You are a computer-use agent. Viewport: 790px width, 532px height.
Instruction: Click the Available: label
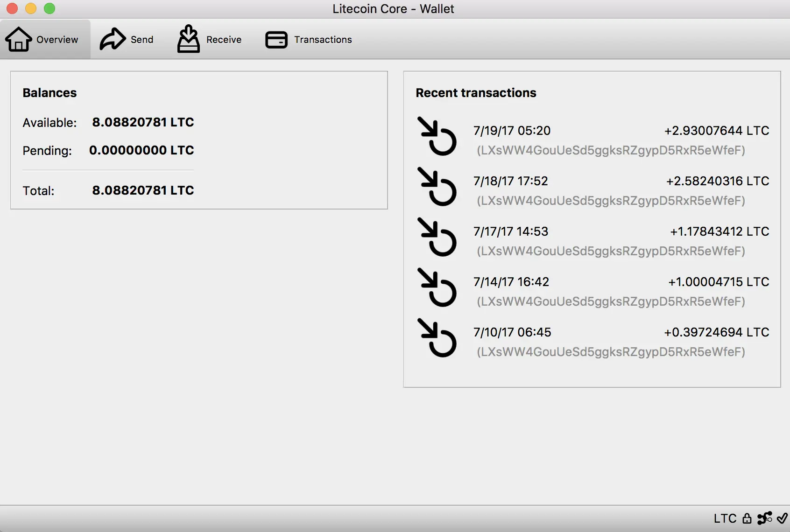[x=49, y=123]
